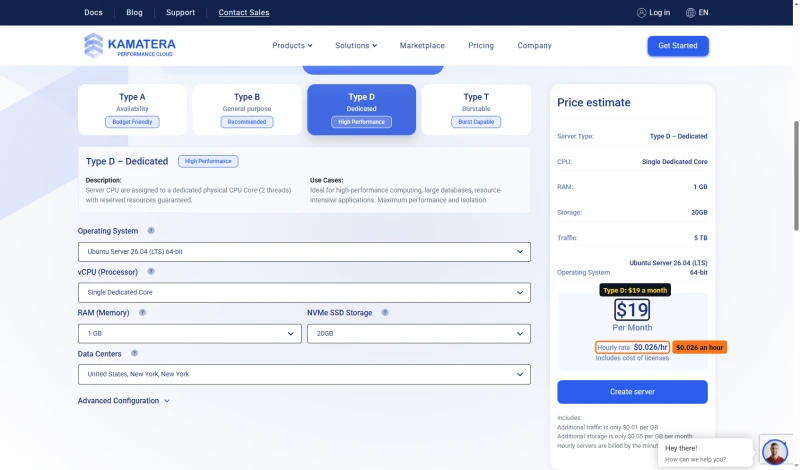Click the Log in link text
The height and width of the screenshot is (470, 800).
(660, 13)
